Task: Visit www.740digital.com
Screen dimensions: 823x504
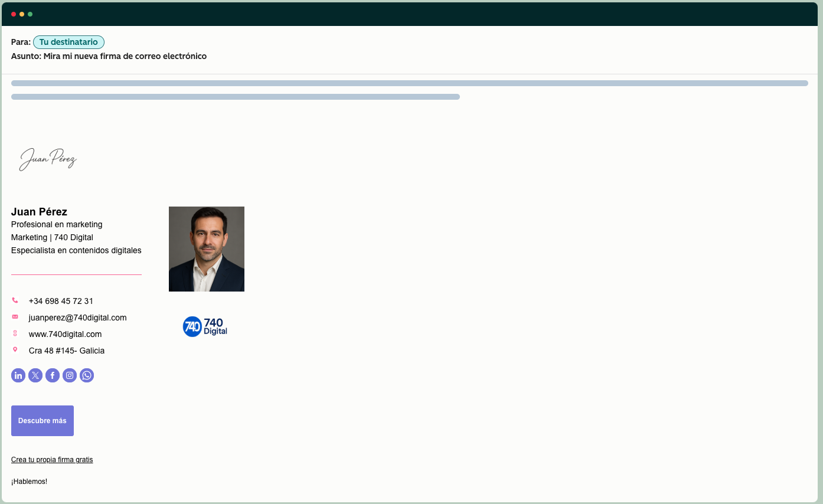Action: (x=65, y=334)
